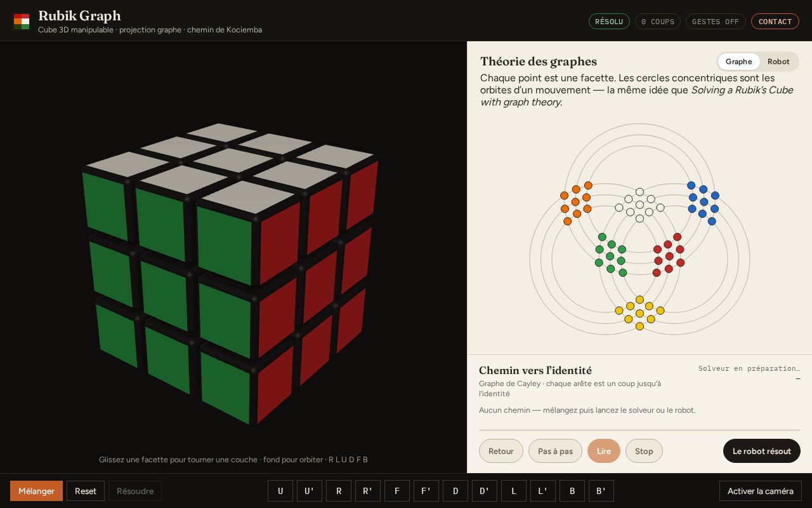Open the CONTACT link

click(775, 22)
